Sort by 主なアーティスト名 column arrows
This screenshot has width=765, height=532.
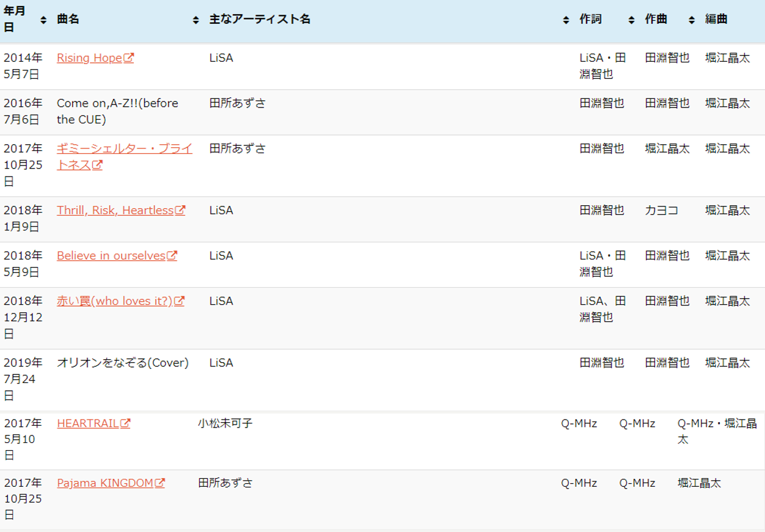566,20
